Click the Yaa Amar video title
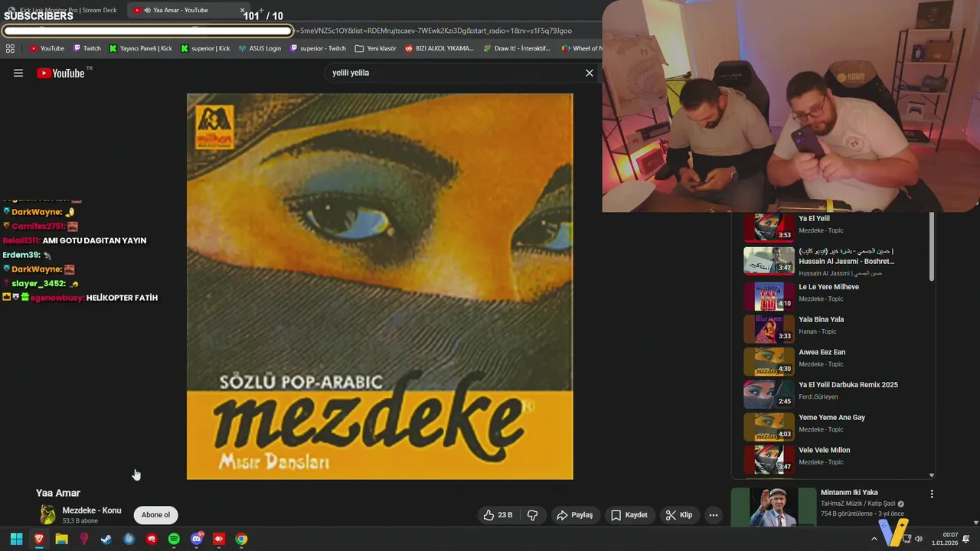The image size is (980, 551). point(58,493)
